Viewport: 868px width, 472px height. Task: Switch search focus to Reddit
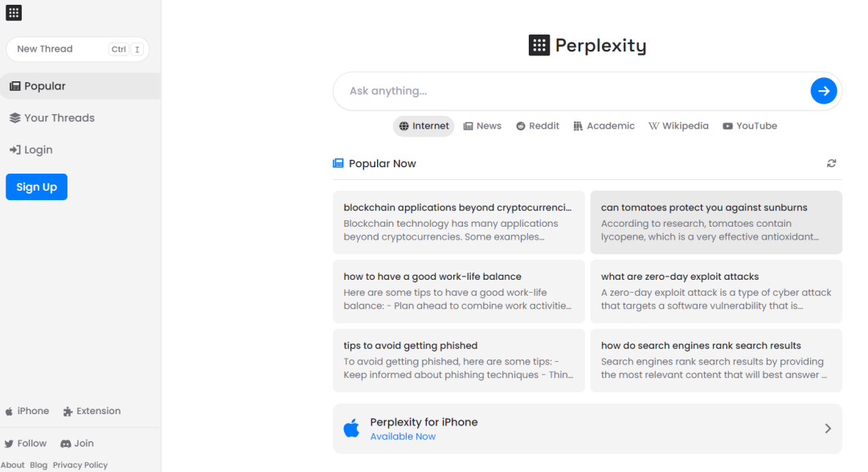click(x=538, y=125)
